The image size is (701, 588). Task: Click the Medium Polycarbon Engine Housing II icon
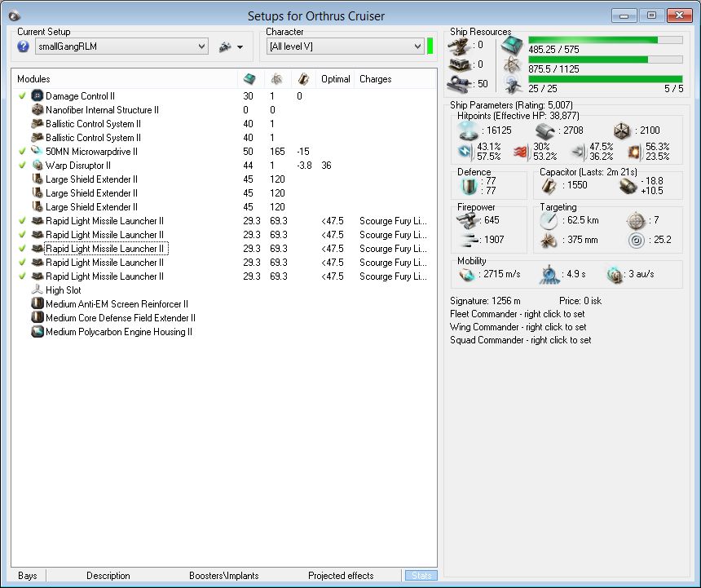[x=37, y=331]
